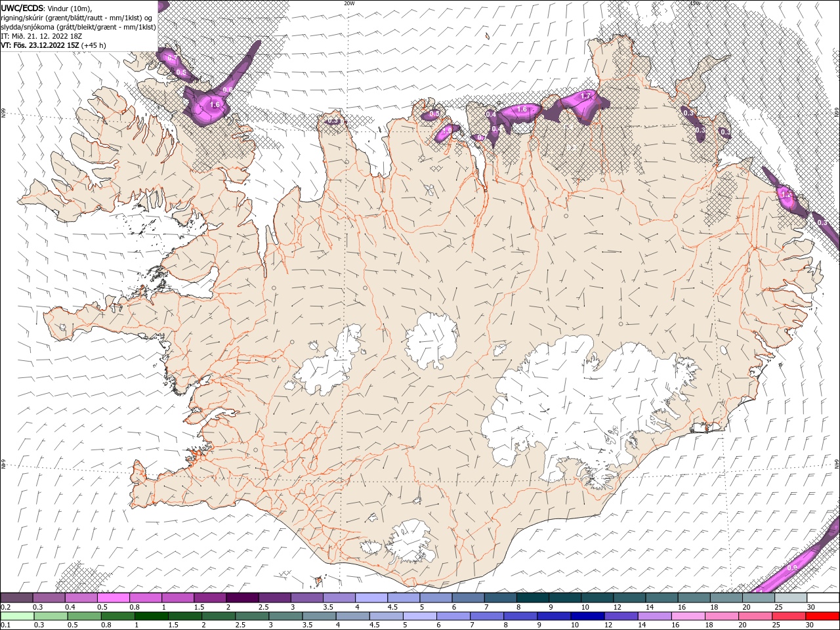Viewport: 840px width, 630px height.
Task: Click the UWC/ECDS title text
Action: point(22,8)
